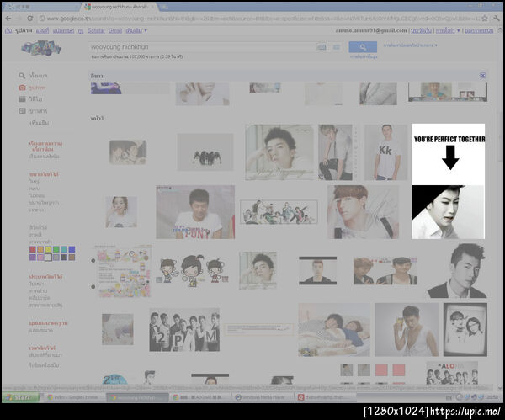This screenshot has height=420, width=505.
Task: Switch to Windows Media Player taskbar item
Action: pyautogui.click(x=263, y=397)
